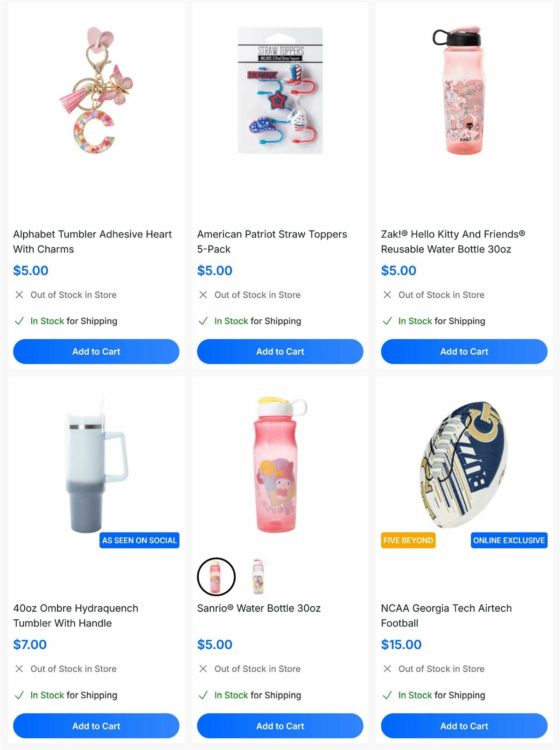Add the NCAA Georgia Tech Airtech Football to cart

point(464,726)
